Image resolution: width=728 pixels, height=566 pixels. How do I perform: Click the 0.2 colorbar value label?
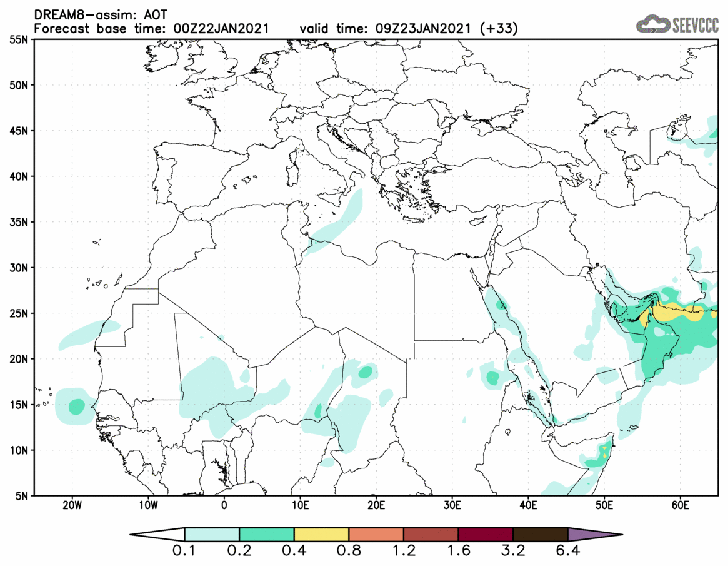point(239,551)
